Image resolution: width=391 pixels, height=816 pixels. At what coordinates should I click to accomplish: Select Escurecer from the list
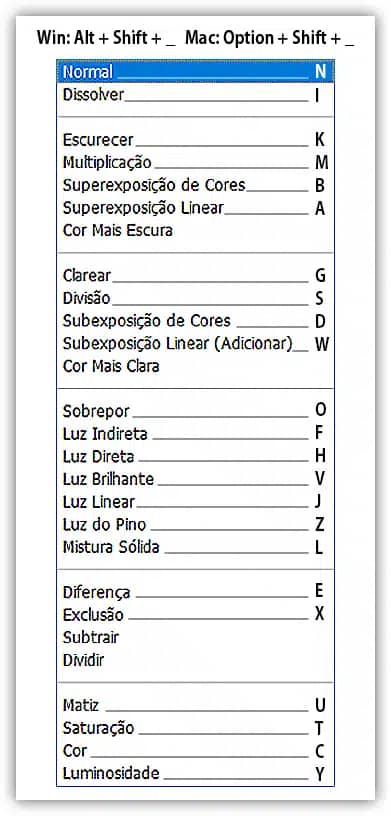point(195,140)
